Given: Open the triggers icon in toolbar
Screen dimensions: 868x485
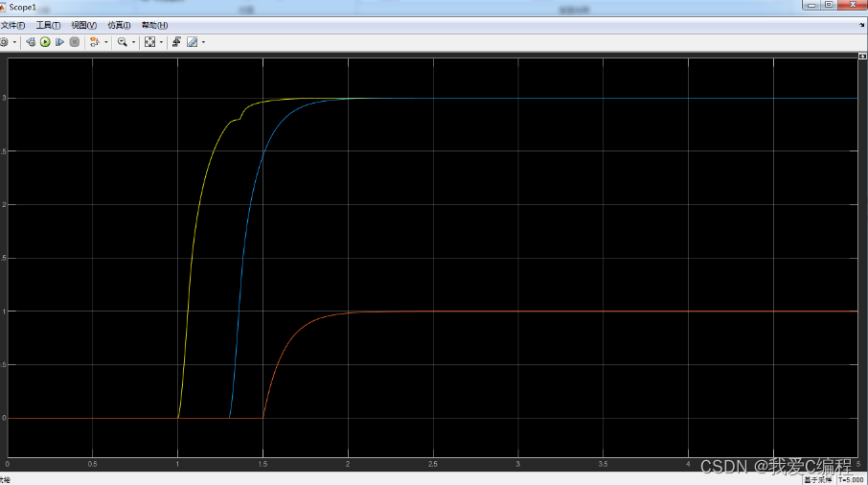Looking at the screenshot, I should pos(176,42).
